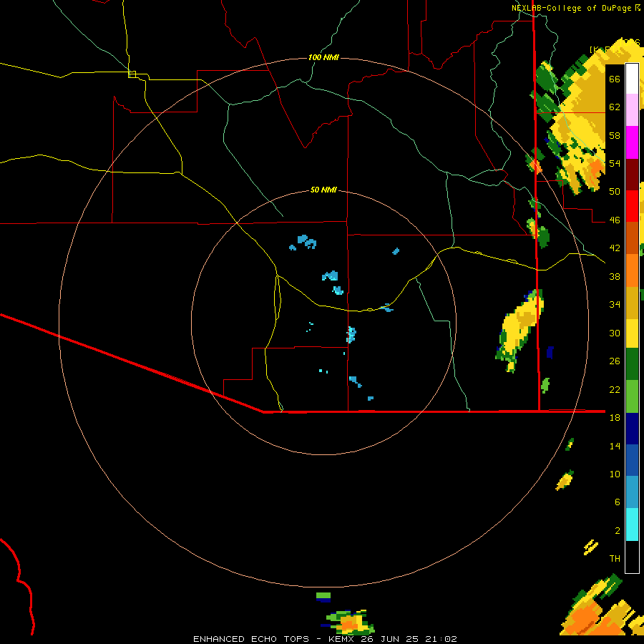The width and height of the screenshot is (644, 644).
Task: Select the bright yellow swatch in the color scale
Action: pyautogui.click(x=632, y=333)
